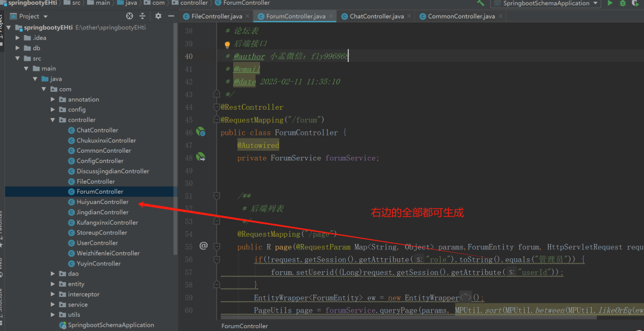This screenshot has height=331, width=644.
Task: Collapse all nodes in the Project panel
Action: click(x=143, y=16)
